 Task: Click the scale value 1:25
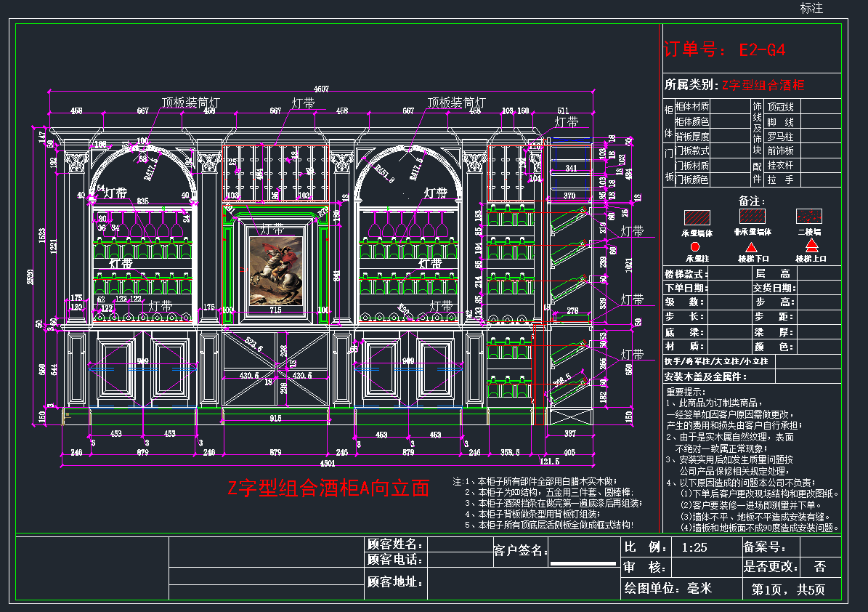[x=694, y=548]
